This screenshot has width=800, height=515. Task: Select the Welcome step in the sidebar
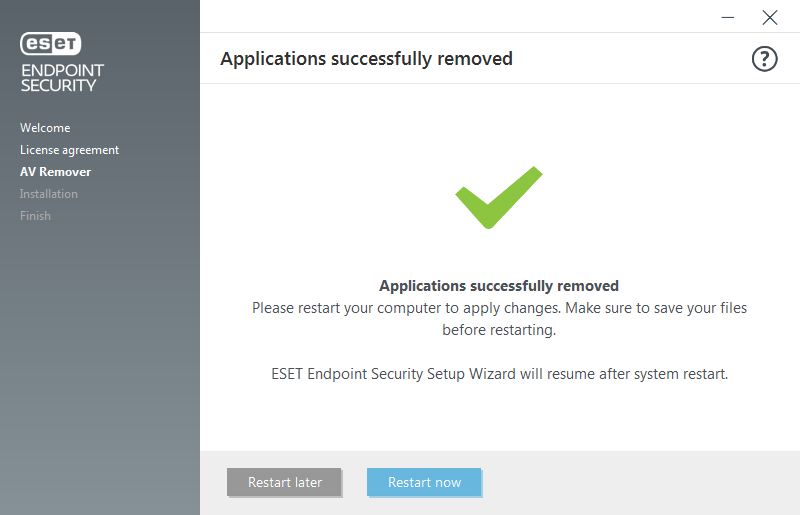(x=45, y=128)
